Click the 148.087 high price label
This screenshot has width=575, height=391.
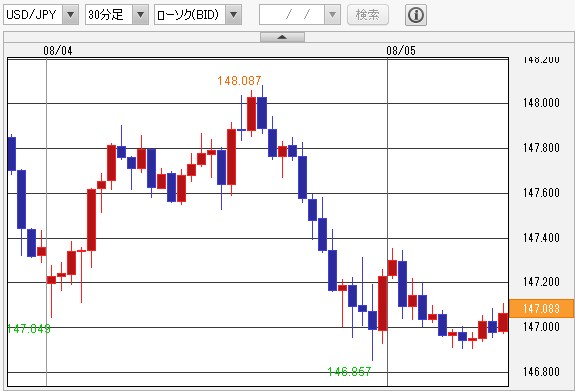239,81
